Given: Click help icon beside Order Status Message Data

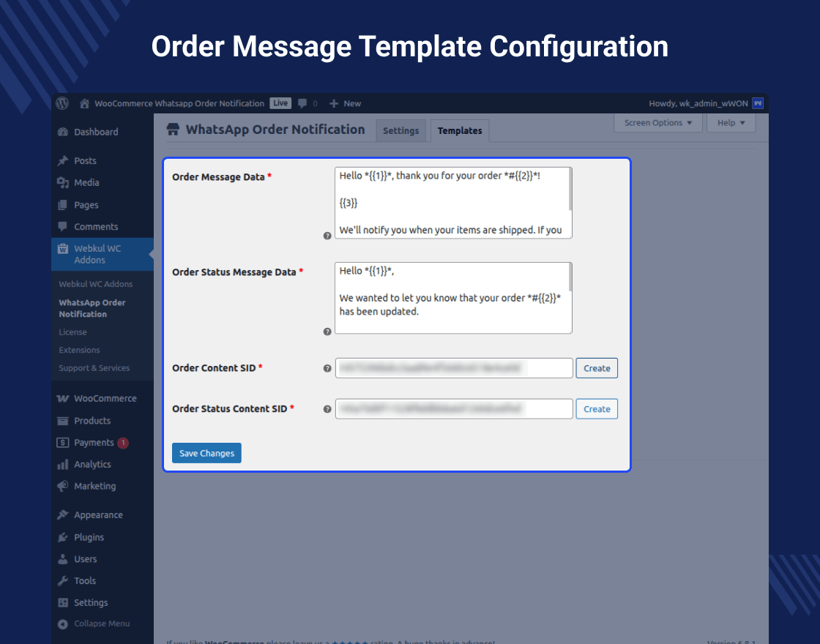Looking at the screenshot, I should click(327, 332).
